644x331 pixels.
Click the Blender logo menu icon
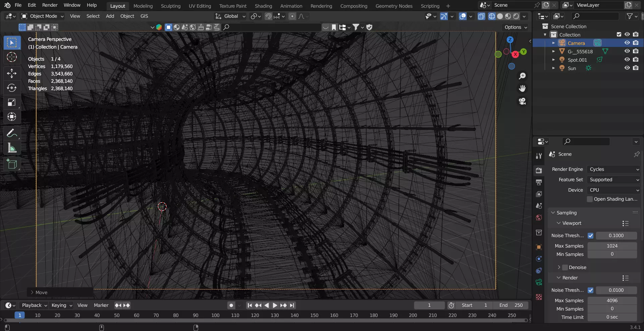(7, 5)
